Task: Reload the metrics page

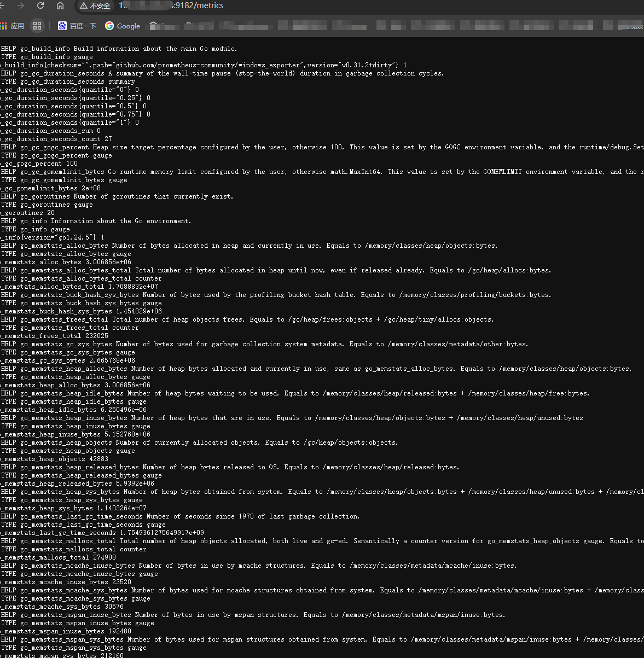Action: click(x=40, y=5)
